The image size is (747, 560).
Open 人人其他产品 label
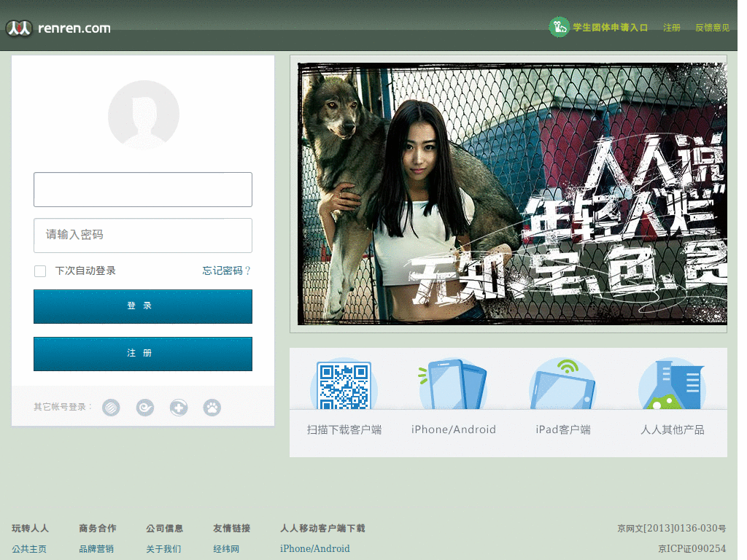point(673,430)
